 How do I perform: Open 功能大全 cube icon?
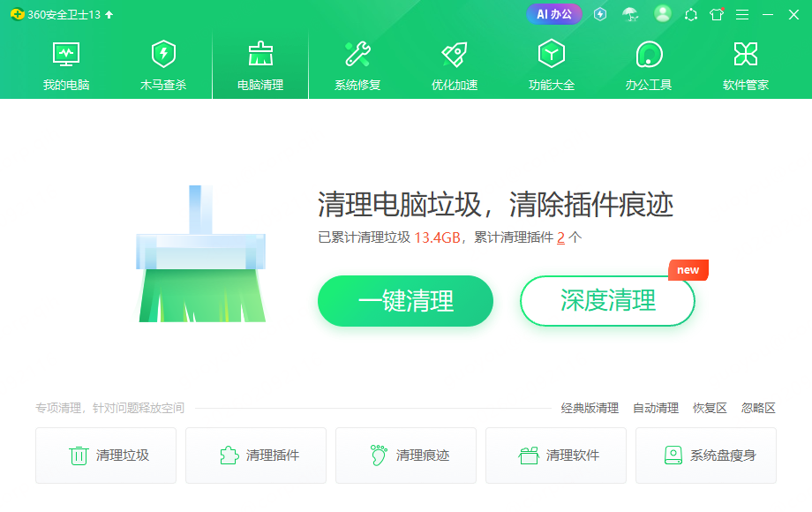click(x=552, y=54)
